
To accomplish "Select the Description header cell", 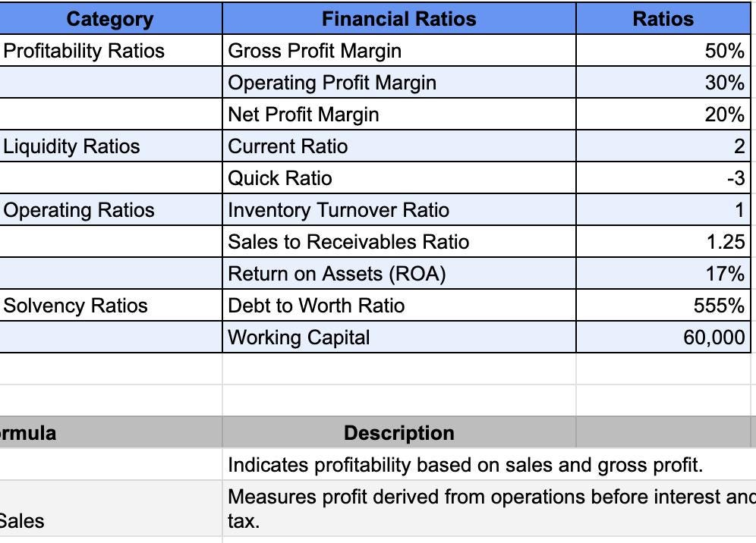I will coord(398,433).
